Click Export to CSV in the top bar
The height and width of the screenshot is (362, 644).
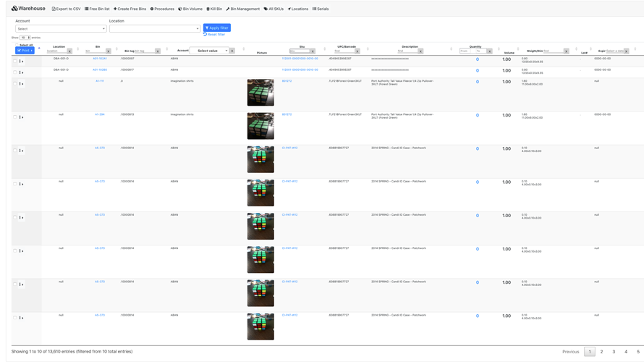pyautogui.click(x=66, y=9)
